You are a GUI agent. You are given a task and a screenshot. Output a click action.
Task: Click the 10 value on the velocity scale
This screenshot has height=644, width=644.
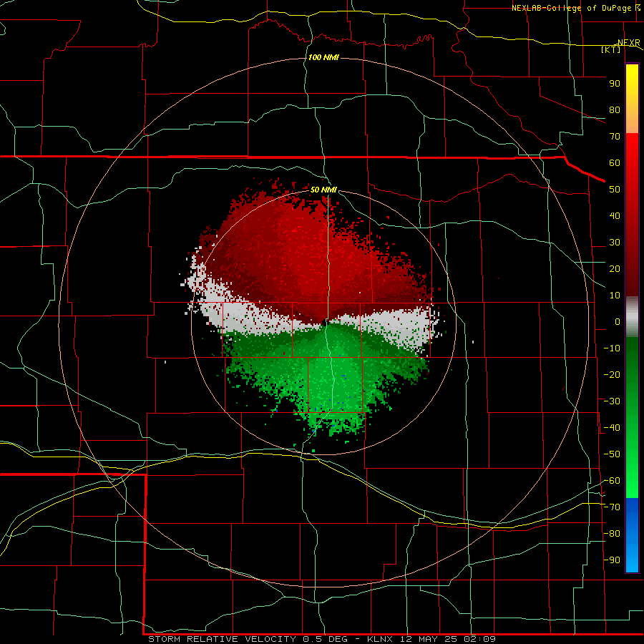coord(615,296)
